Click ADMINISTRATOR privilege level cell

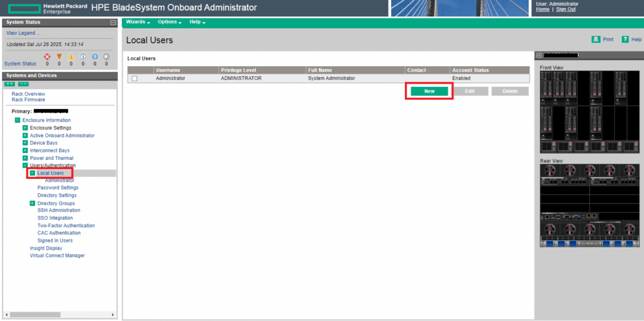(x=241, y=78)
